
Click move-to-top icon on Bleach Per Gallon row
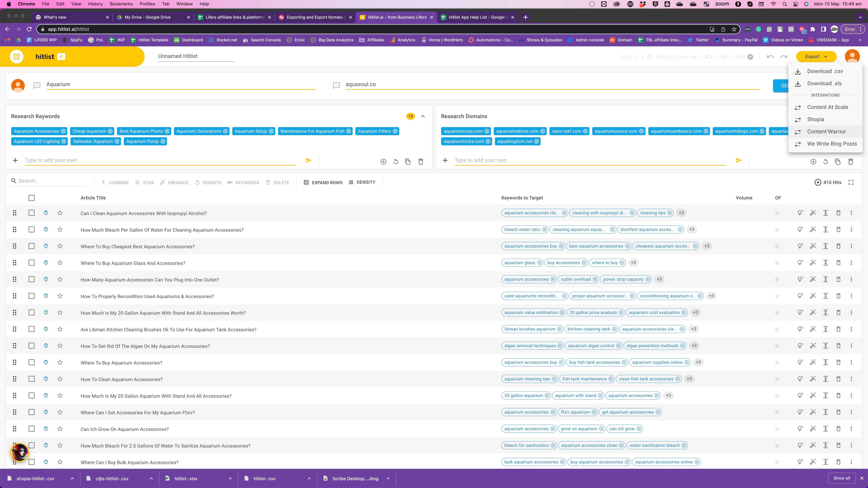826,229
